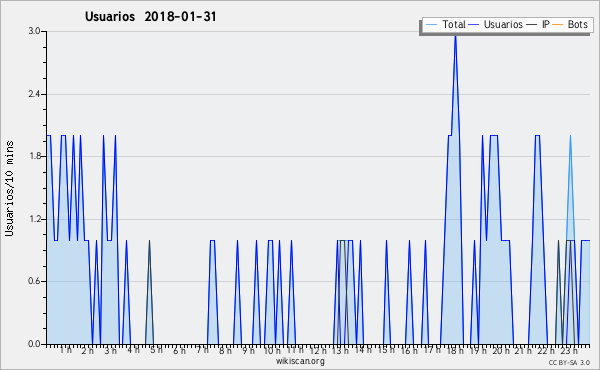Click the IP legend label
This screenshot has width=600, height=370.
pyautogui.click(x=546, y=24)
